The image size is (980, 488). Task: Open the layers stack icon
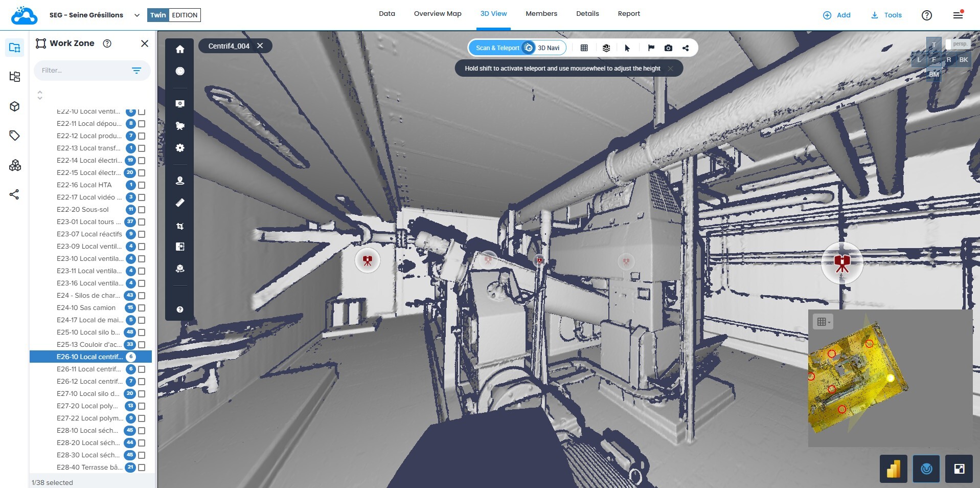[x=606, y=48]
